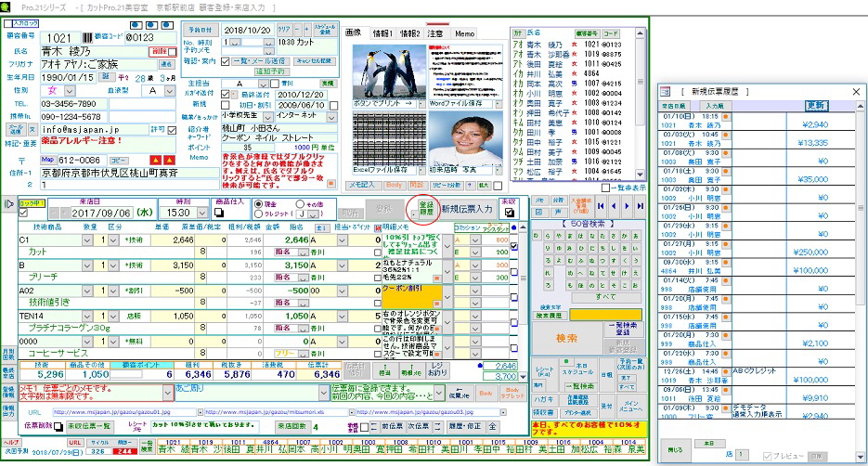Click the orange button inside the red Memo box
Screen dimensions: 868x466
point(331,183)
